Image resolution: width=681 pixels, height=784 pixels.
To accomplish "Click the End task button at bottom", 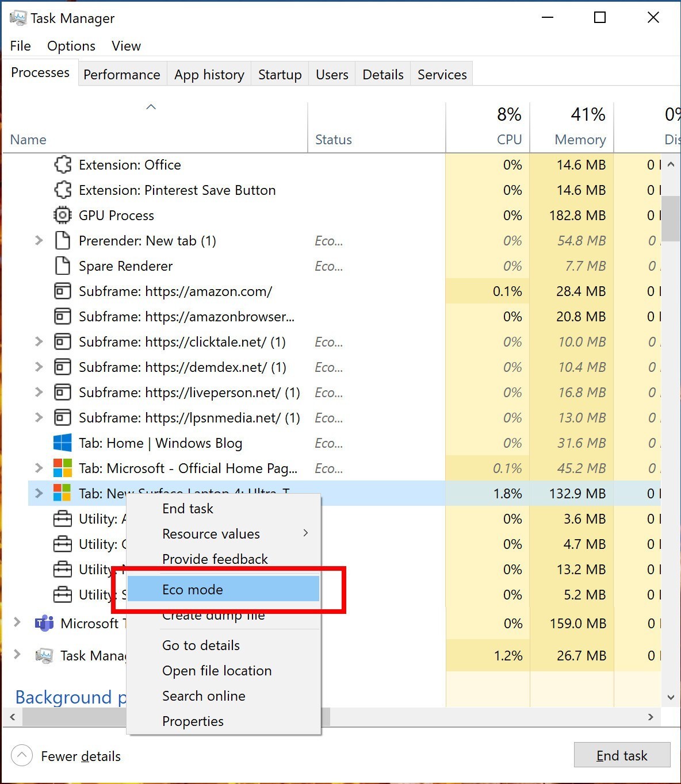I will click(622, 755).
